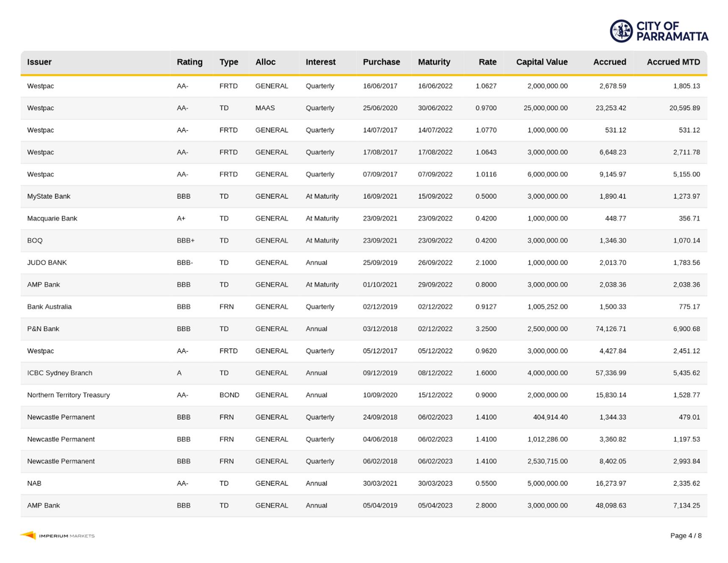
Task: Click purchase date 04/06/2018
Action: tap(380, 439)
